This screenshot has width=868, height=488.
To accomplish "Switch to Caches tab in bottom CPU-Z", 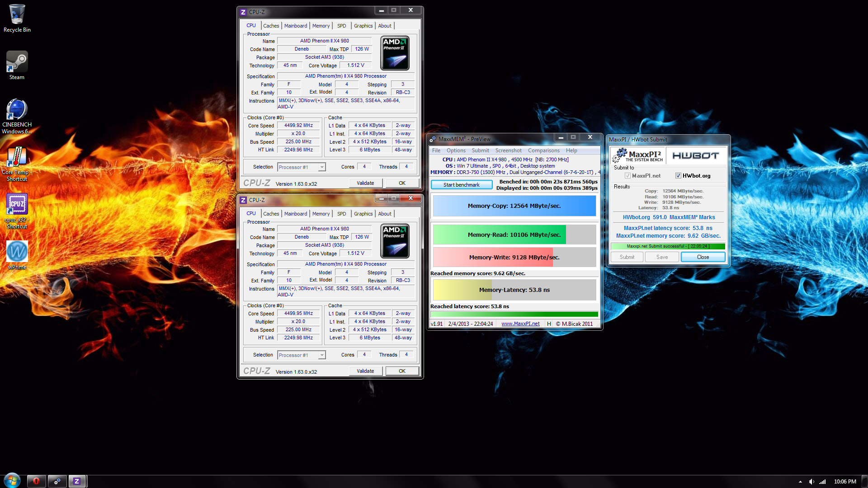I will point(271,214).
